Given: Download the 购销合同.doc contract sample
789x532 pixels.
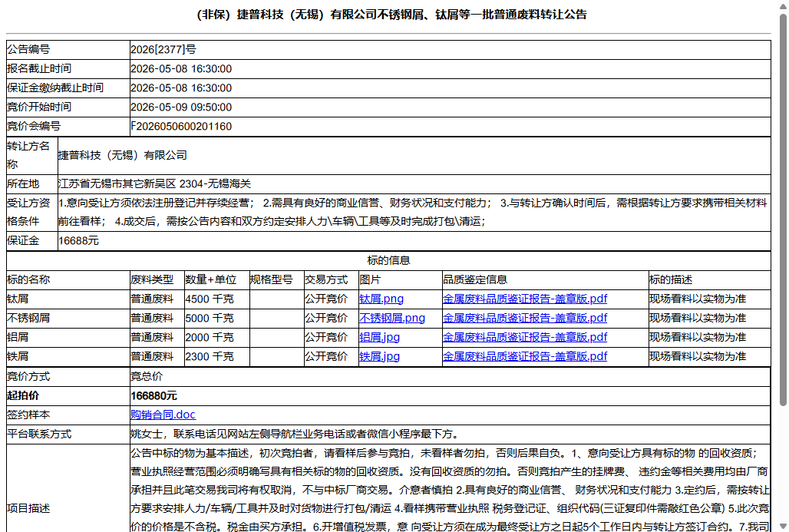Looking at the screenshot, I should click(x=163, y=415).
